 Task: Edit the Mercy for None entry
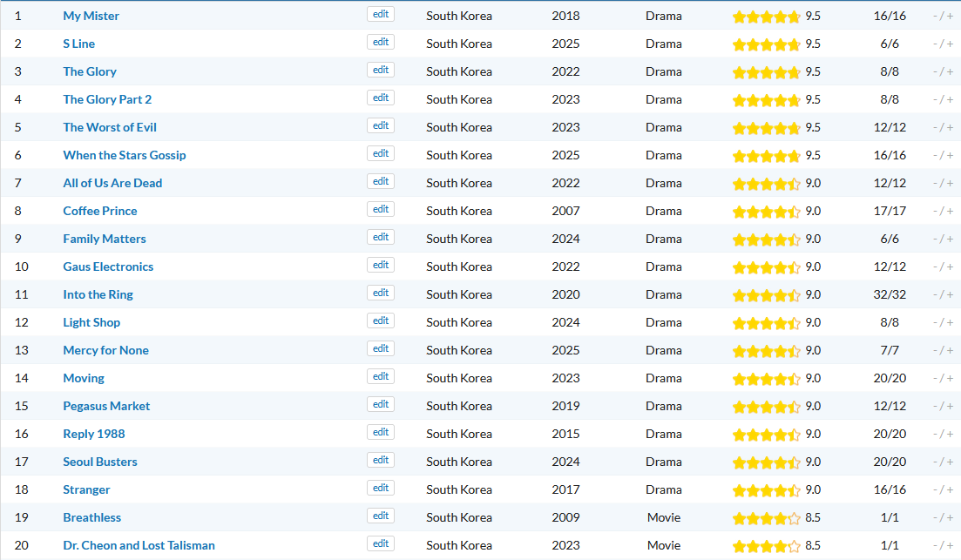(x=381, y=348)
